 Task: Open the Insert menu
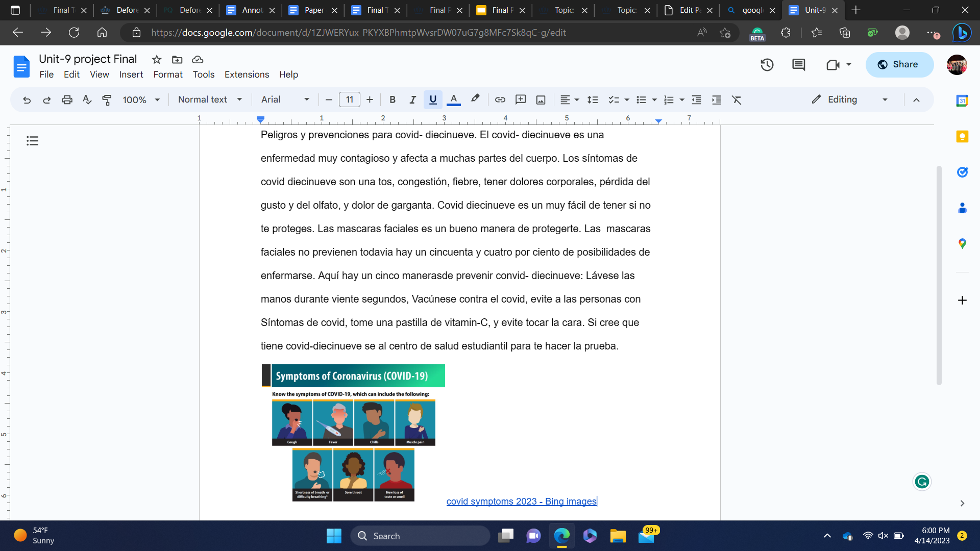point(131,74)
